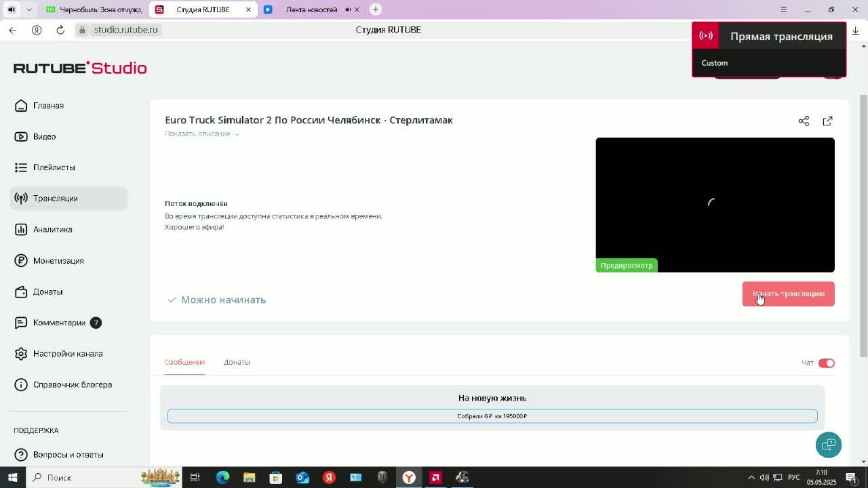Open the support chat bubble icon
The image size is (868, 488).
point(829,445)
